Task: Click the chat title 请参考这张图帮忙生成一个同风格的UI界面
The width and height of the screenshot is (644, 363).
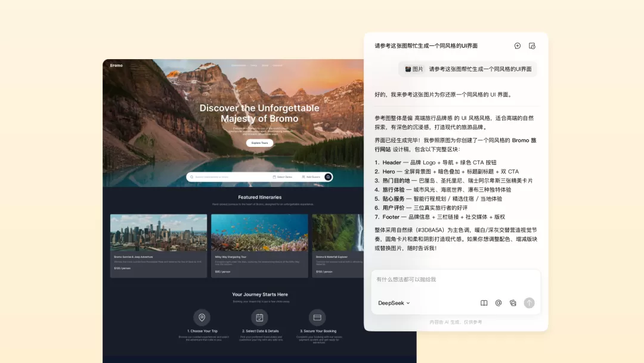Action: click(x=426, y=45)
